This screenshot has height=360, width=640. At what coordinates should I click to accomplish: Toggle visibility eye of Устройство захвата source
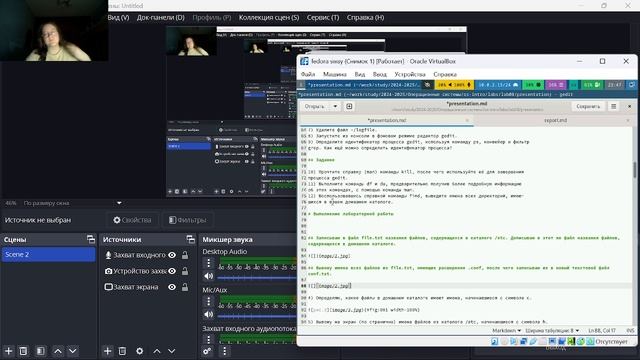tap(172, 271)
